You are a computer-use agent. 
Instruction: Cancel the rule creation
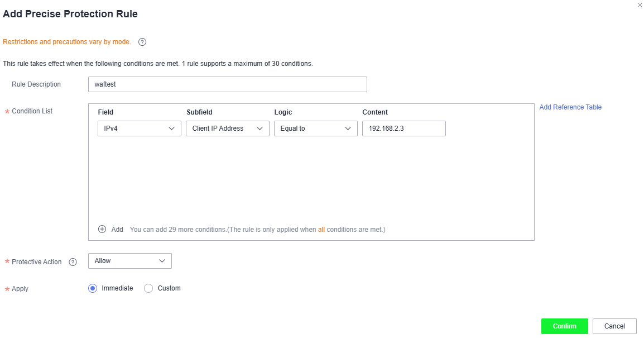614,326
